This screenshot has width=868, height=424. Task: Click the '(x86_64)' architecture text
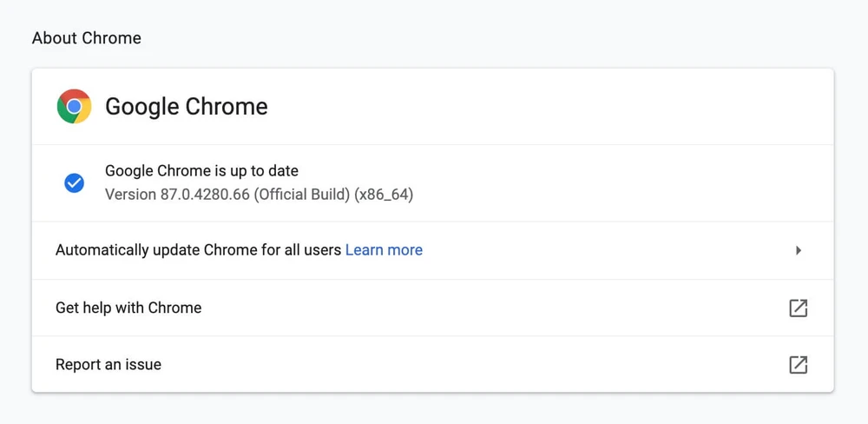point(384,195)
